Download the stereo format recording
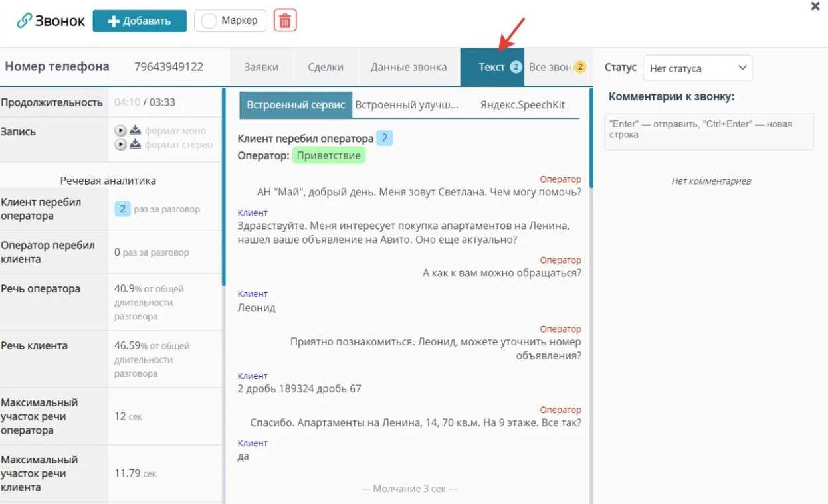The width and height of the screenshot is (828, 504). (x=135, y=144)
